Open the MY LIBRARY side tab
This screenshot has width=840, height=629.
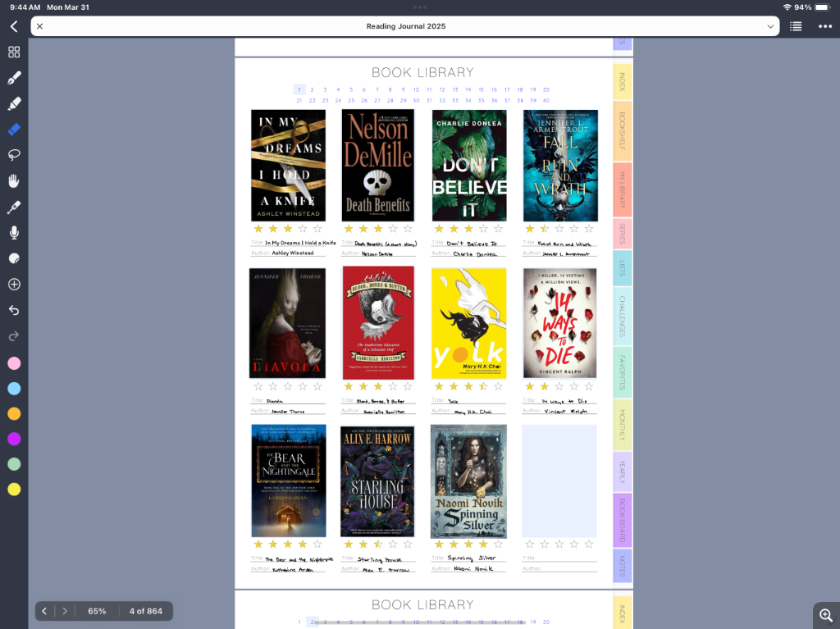click(x=622, y=189)
